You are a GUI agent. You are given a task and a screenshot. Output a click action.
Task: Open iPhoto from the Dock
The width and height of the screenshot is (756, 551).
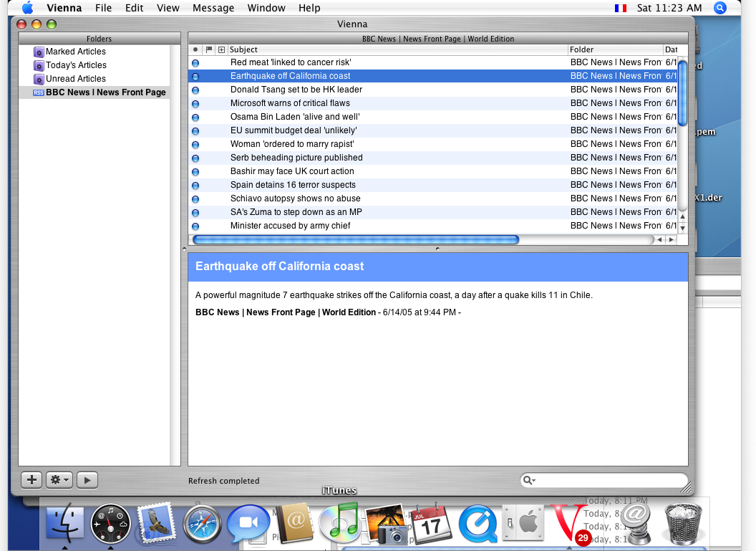(387, 524)
